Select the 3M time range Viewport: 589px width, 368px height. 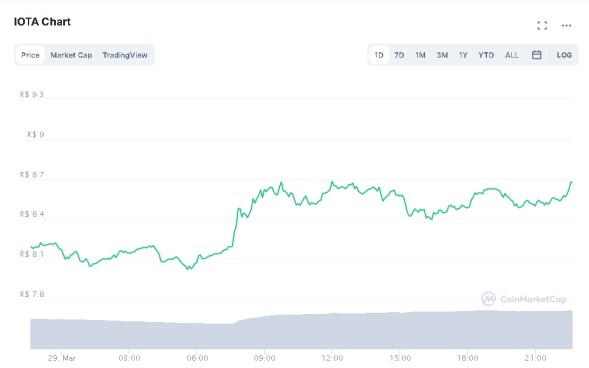coord(442,55)
